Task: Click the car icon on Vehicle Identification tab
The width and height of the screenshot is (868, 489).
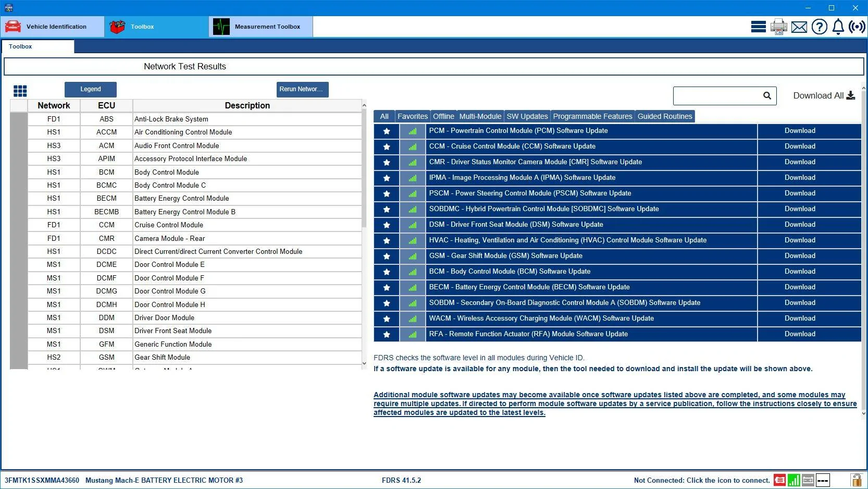Action: click(13, 27)
